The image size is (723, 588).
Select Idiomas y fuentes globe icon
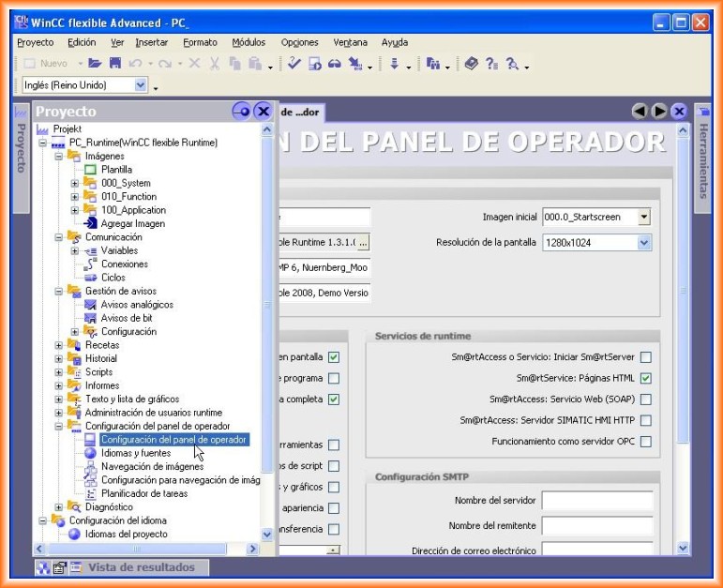pyautogui.click(x=91, y=453)
